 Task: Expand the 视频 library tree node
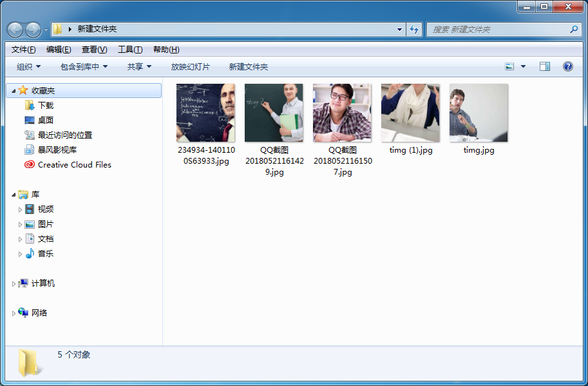(x=21, y=209)
